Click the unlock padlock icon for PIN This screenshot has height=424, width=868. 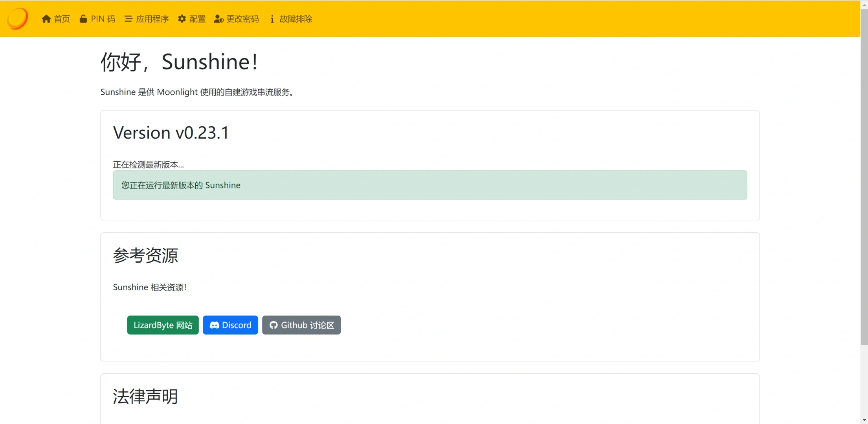click(83, 19)
